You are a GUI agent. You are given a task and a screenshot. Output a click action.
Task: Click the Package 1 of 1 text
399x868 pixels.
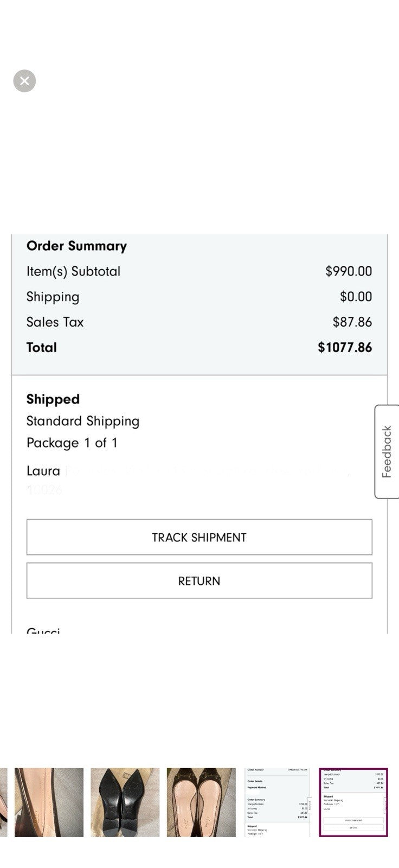click(x=72, y=443)
